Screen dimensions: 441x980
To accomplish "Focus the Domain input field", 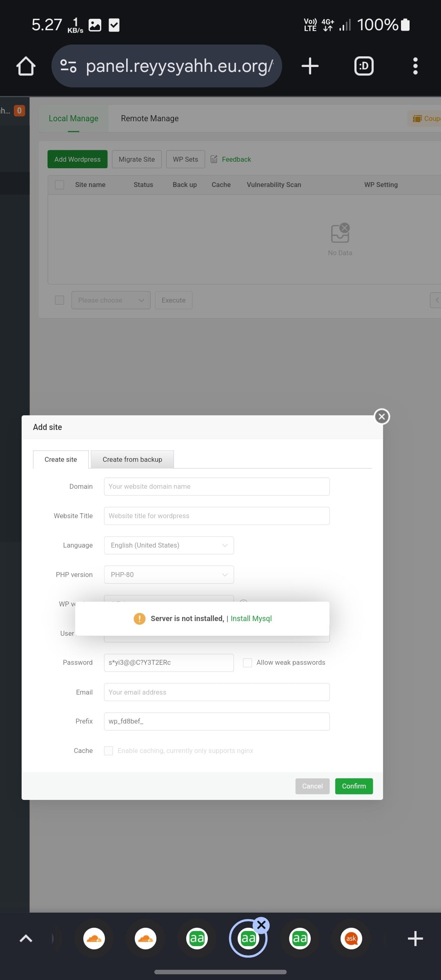I will 216,486.
